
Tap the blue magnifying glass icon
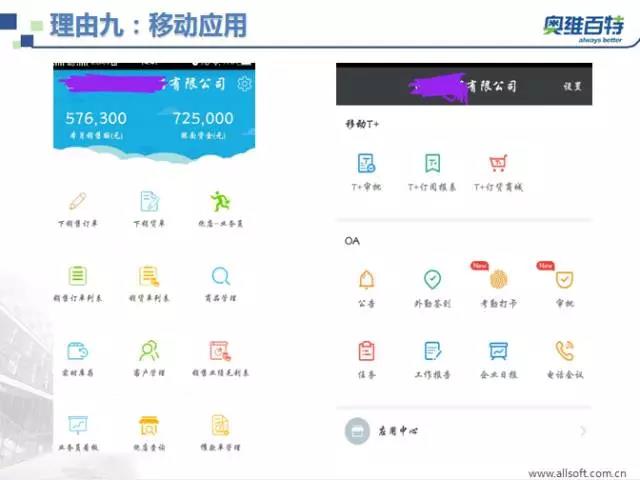(221, 276)
